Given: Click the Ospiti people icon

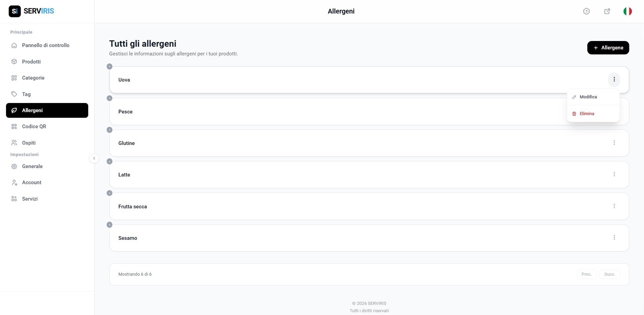Looking at the screenshot, I should tap(14, 142).
